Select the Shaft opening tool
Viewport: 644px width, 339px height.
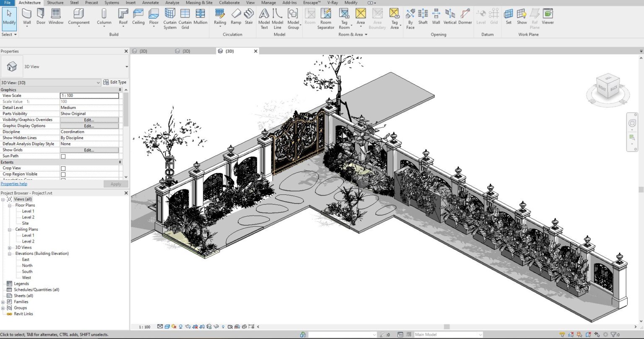tap(423, 17)
